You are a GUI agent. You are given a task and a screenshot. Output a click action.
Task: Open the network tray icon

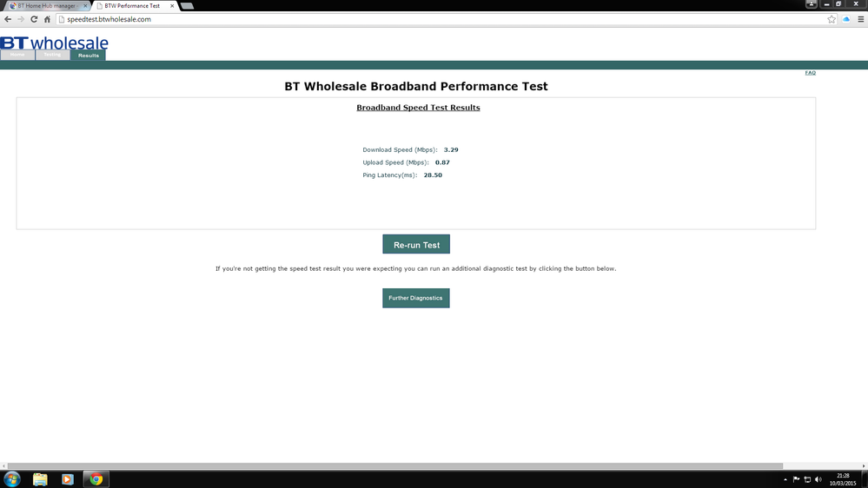(x=807, y=479)
